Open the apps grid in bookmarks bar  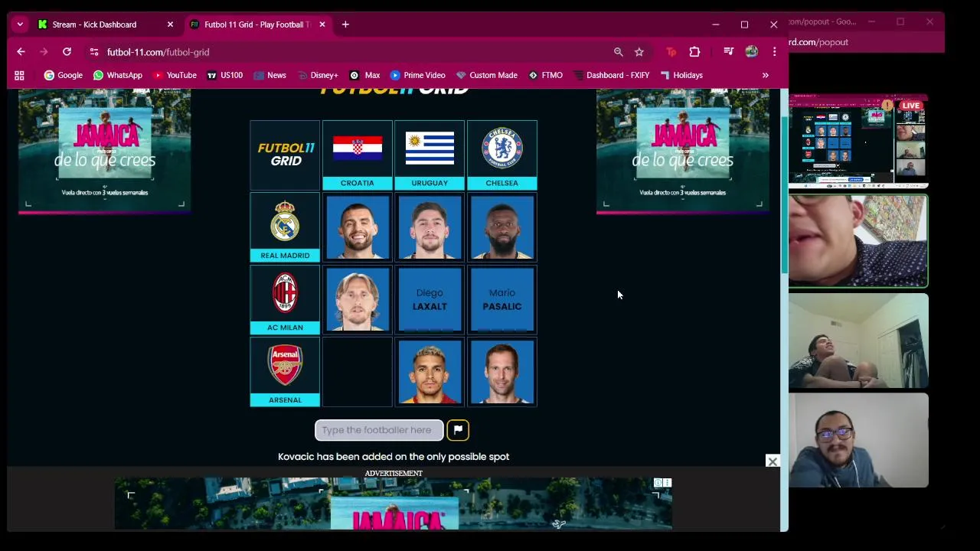[x=19, y=75]
